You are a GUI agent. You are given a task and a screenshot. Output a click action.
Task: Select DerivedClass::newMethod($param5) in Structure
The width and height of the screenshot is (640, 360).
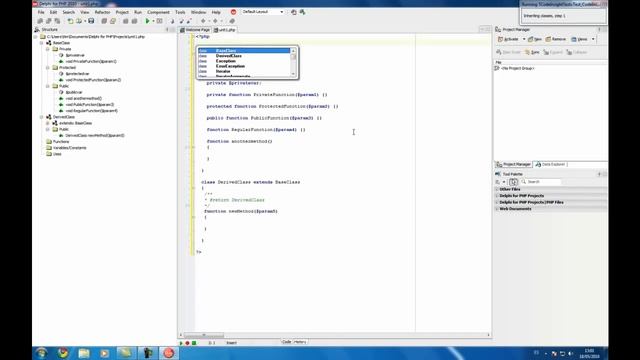pos(95,136)
